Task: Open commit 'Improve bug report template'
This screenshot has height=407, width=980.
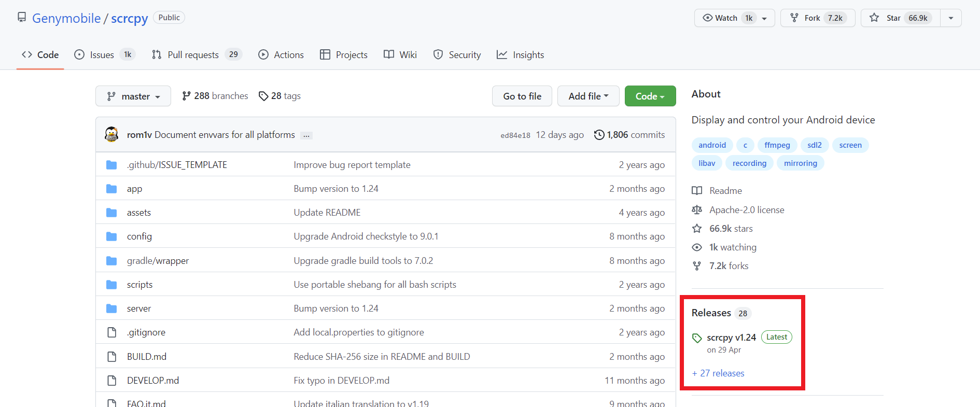Action: pyautogui.click(x=352, y=165)
